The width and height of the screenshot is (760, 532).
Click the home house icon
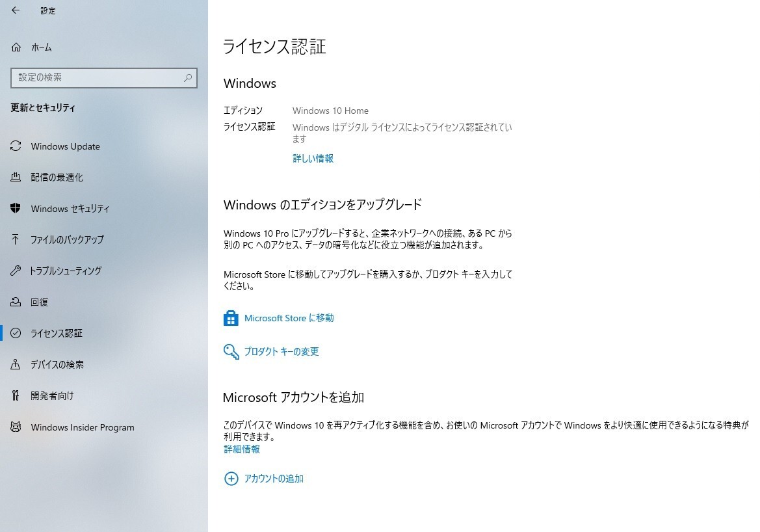coord(16,47)
